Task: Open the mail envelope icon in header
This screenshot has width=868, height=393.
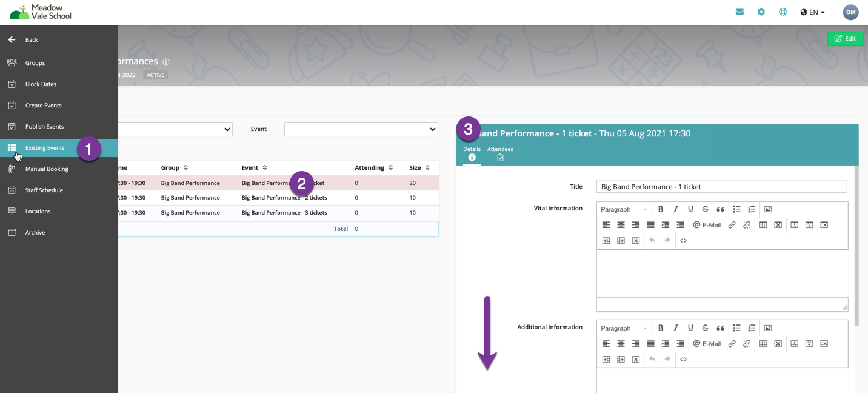Action: 739,12
